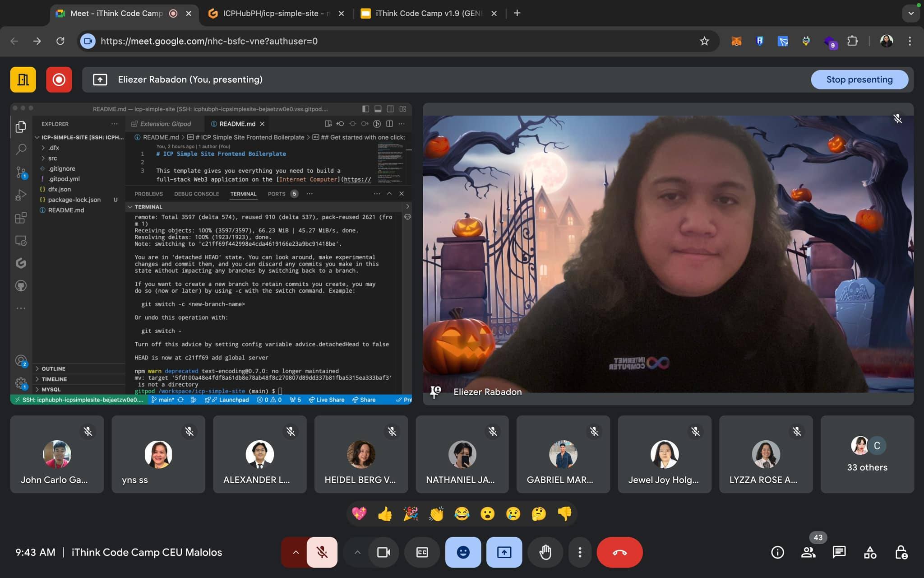Open Accounts icon in VS Code activity bar

point(21,361)
